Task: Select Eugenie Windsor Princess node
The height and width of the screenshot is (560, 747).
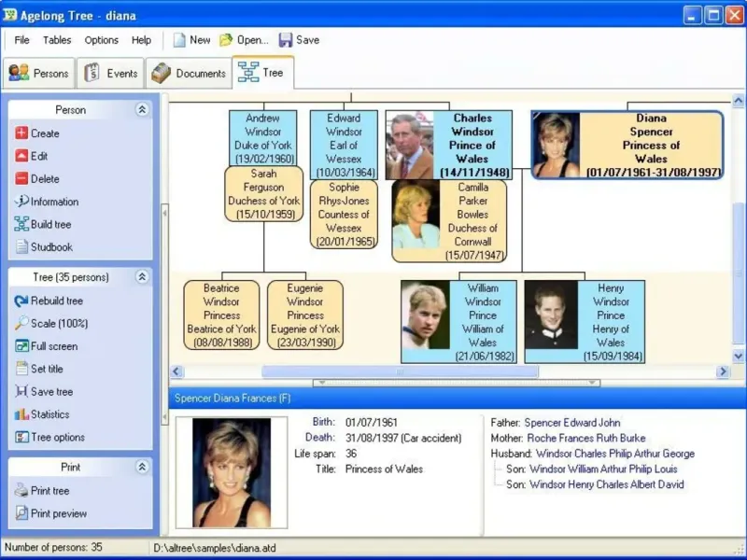Action: point(305,315)
